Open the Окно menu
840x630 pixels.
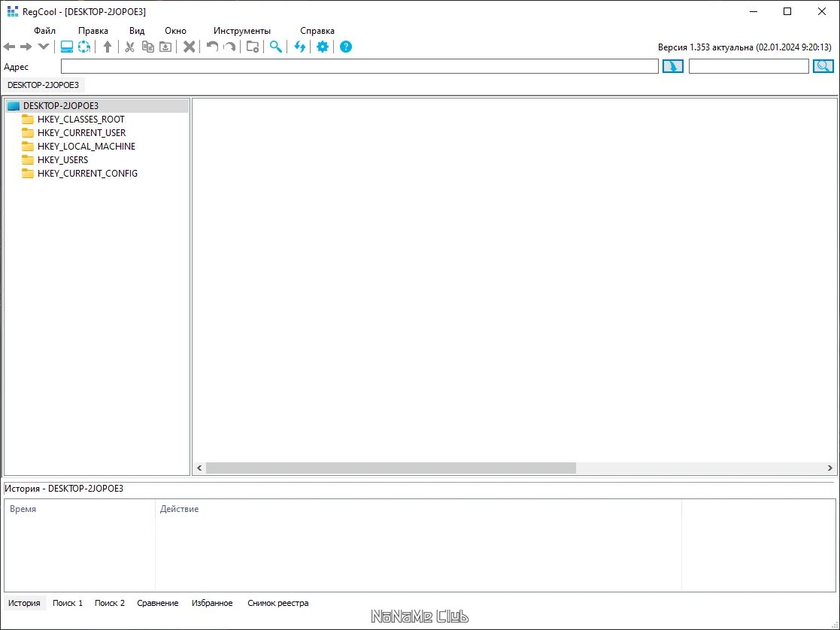[x=176, y=31]
